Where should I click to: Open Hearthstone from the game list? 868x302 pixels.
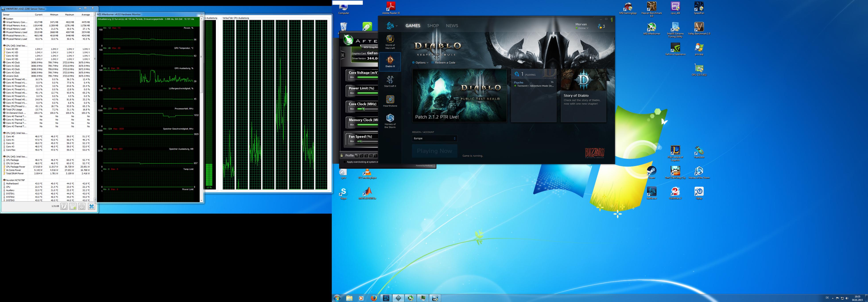[390, 101]
